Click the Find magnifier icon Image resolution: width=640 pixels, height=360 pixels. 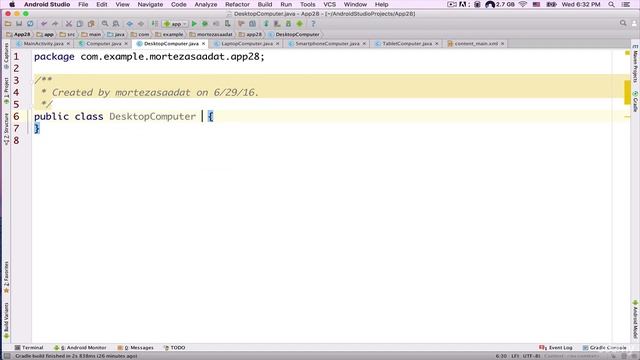point(105,24)
